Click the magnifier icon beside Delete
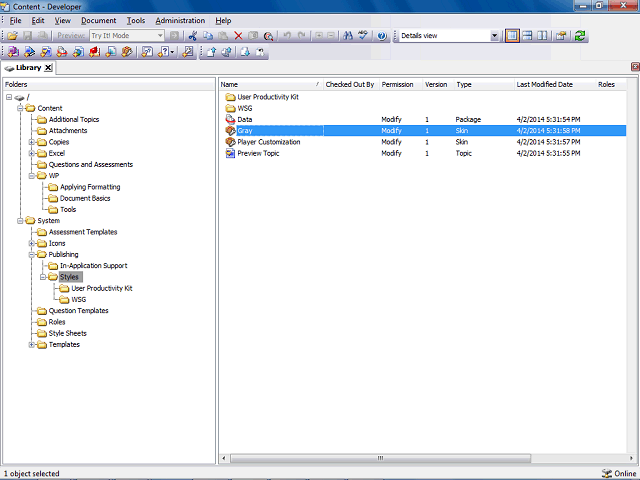The width and height of the screenshot is (640, 480). 268,36
